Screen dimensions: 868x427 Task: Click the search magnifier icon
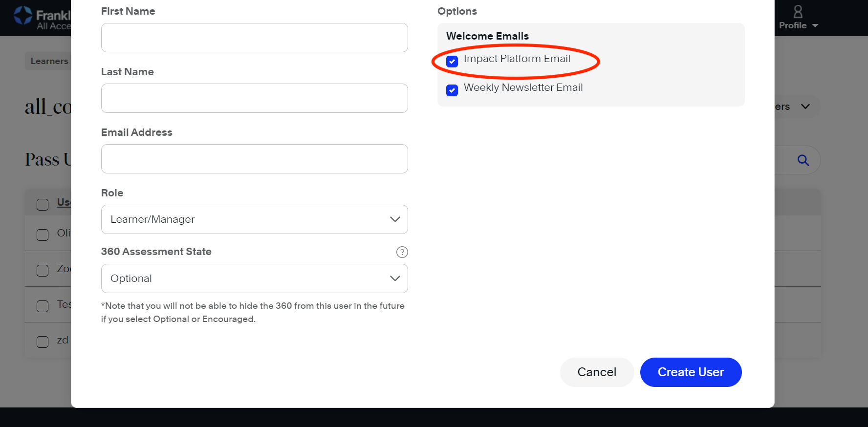click(803, 160)
